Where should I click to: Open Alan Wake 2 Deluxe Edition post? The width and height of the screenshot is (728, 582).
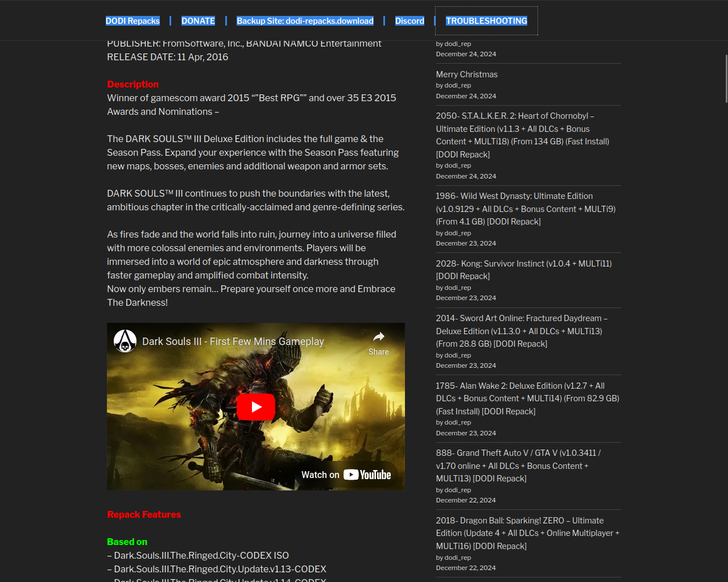tap(528, 398)
